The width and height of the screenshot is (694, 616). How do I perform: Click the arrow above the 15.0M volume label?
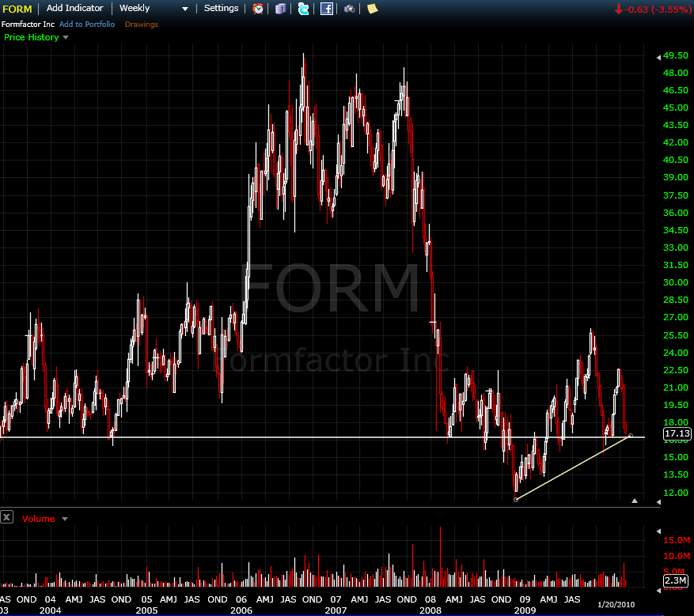(658, 531)
